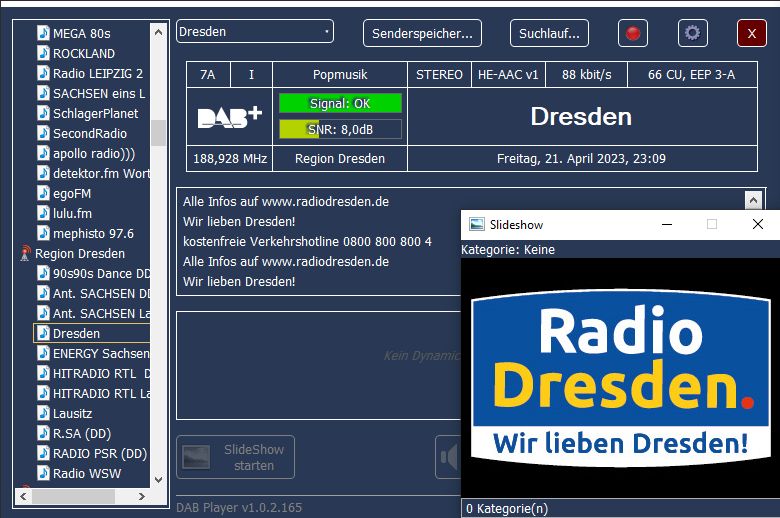Click the Slideshow window title icon

click(x=476, y=225)
